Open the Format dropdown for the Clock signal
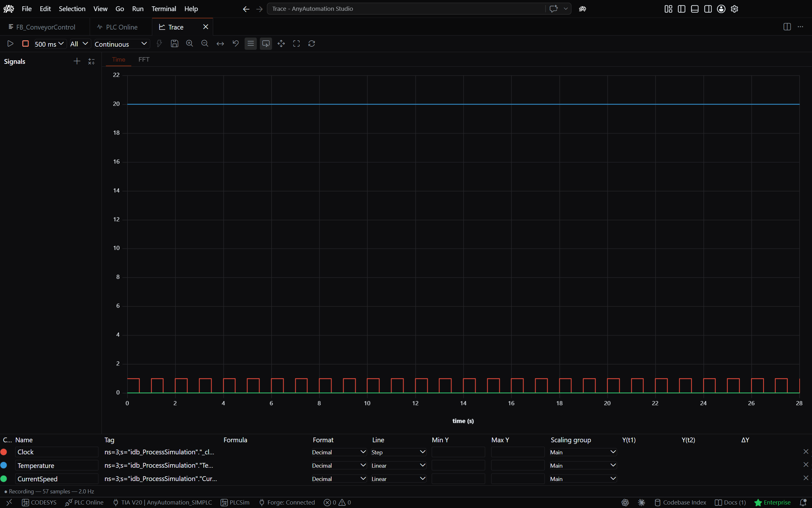 339,452
